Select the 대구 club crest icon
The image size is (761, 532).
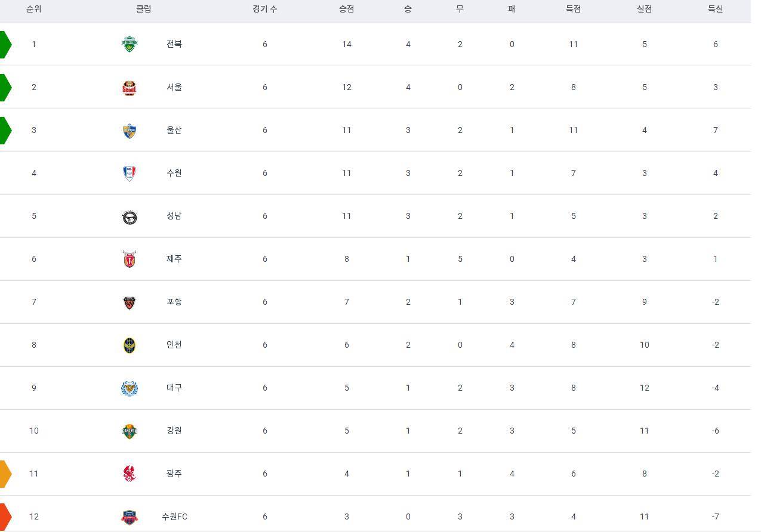pos(129,388)
